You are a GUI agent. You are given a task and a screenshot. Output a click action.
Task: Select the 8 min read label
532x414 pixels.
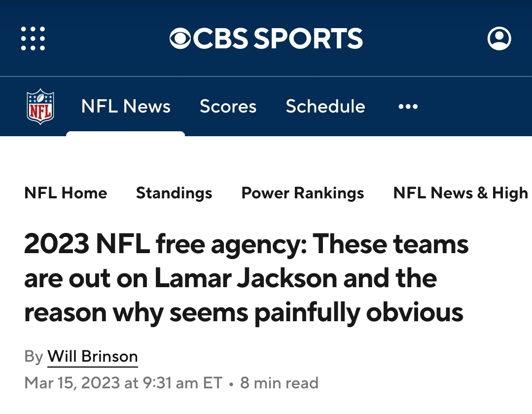click(279, 383)
